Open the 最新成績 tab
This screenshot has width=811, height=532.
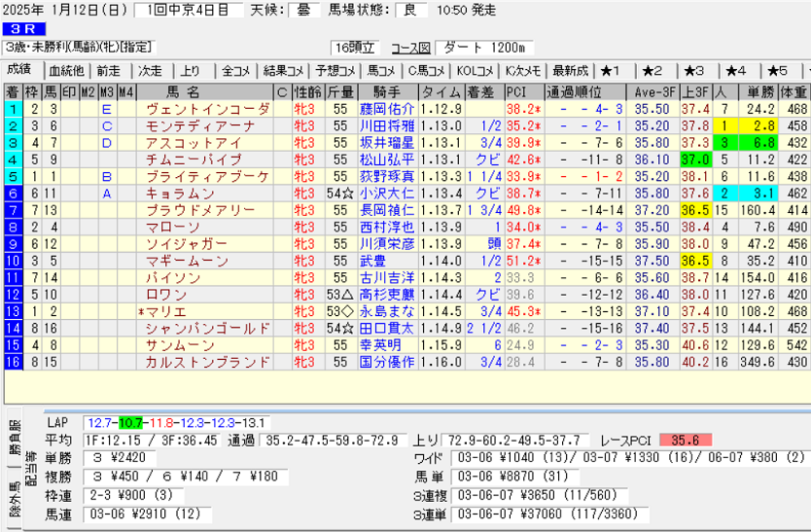click(570, 70)
